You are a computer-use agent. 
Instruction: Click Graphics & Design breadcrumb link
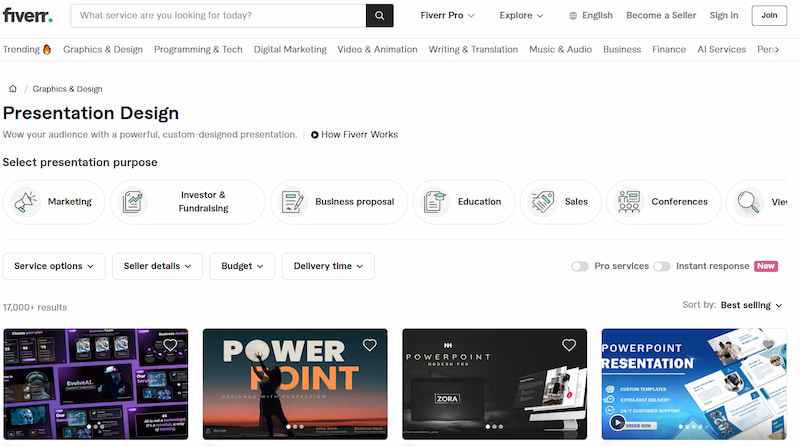click(67, 89)
